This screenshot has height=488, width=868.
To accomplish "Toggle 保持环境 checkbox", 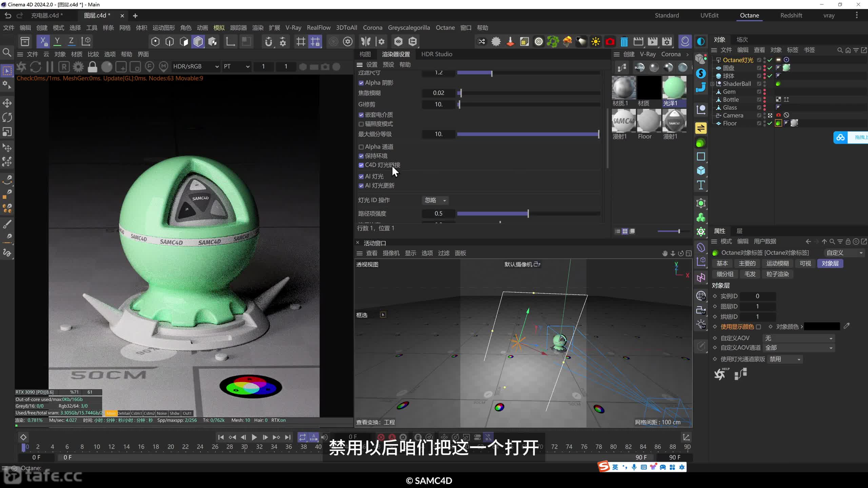I will pyautogui.click(x=361, y=156).
